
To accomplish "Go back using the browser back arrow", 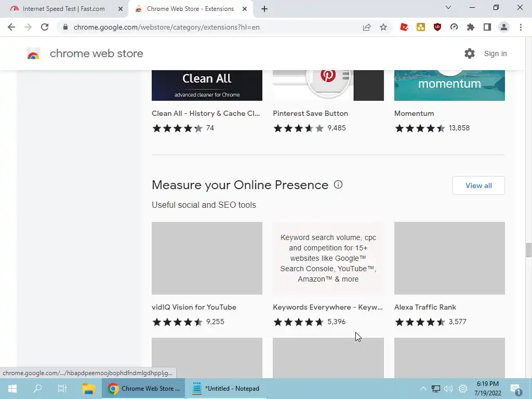I will pos(11,27).
